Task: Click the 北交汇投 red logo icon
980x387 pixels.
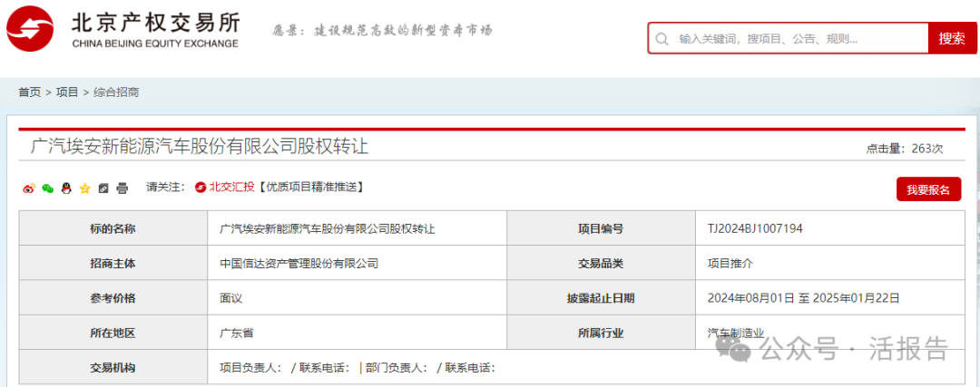Action: pyautogui.click(x=201, y=188)
